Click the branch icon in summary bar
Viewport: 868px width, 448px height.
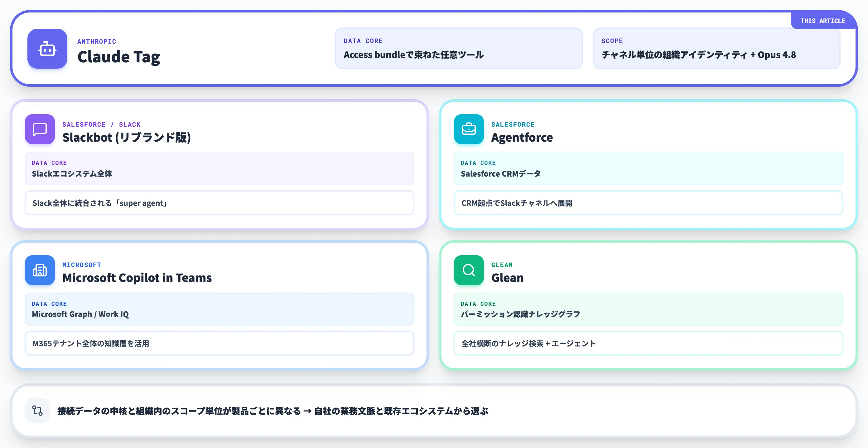point(37,411)
